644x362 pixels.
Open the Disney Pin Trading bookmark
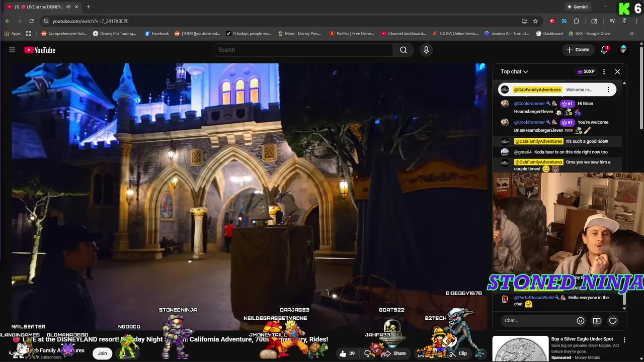click(115, 34)
